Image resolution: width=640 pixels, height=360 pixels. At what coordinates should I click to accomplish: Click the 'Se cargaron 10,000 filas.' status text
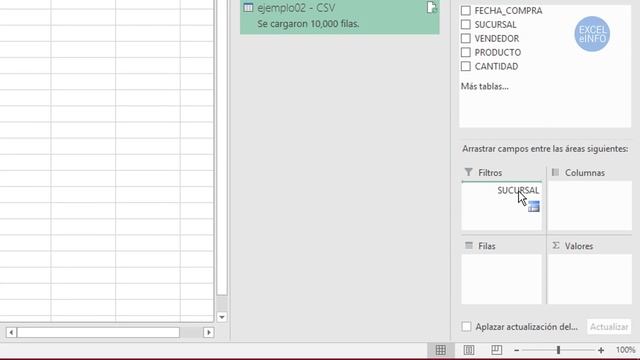tap(308, 24)
